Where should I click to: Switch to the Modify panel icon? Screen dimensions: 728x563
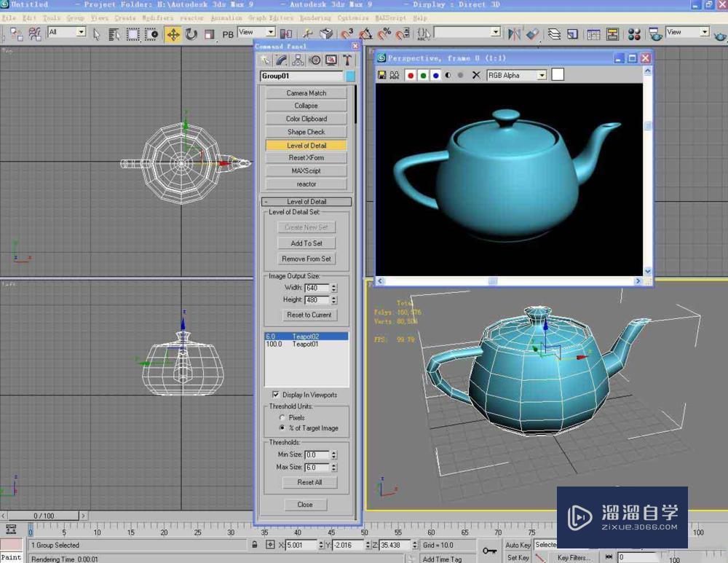[x=282, y=60]
